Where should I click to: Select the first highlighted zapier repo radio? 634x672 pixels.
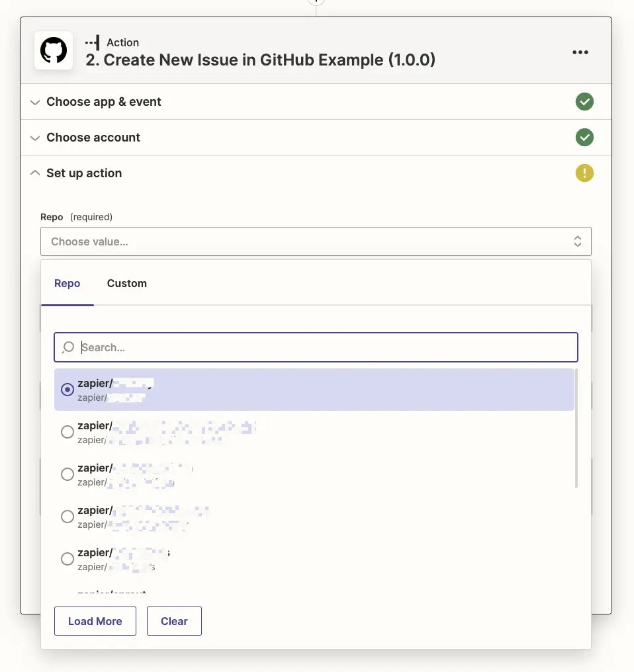tap(68, 390)
